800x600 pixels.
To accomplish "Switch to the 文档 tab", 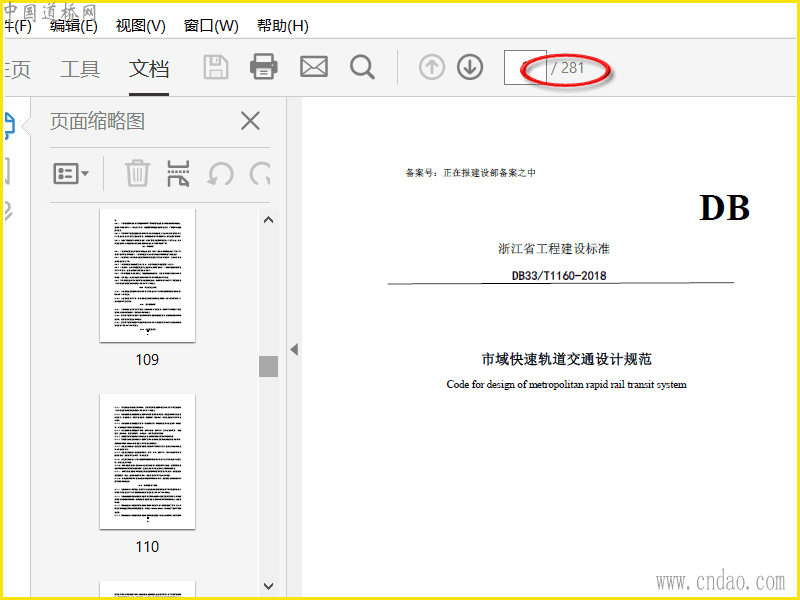I will [149, 68].
